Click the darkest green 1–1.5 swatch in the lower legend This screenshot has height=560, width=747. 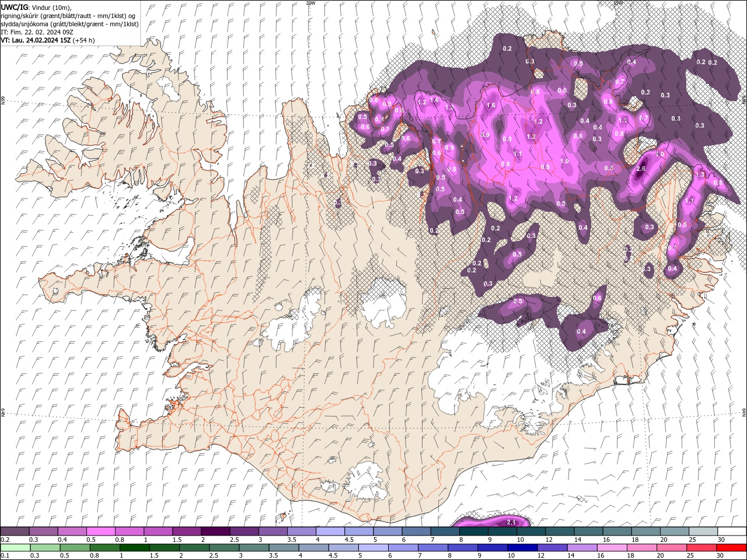134,548
